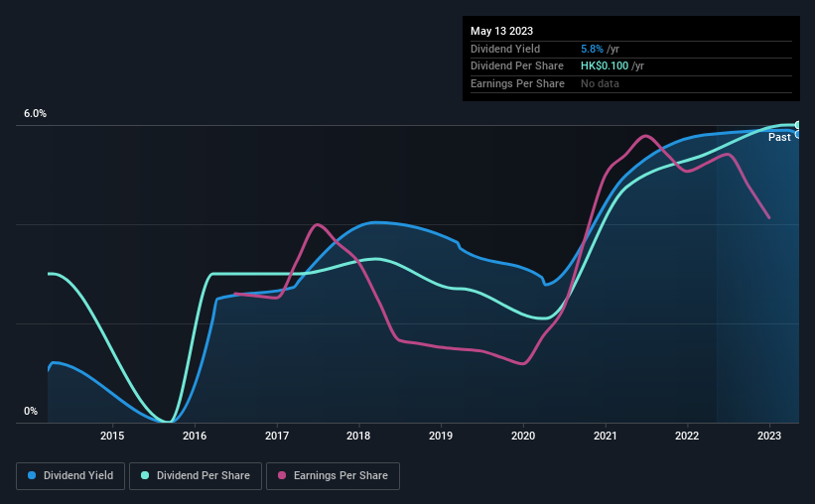
Task: Click the blue endpoint marker below the teal one
Action: tap(797, 135)
